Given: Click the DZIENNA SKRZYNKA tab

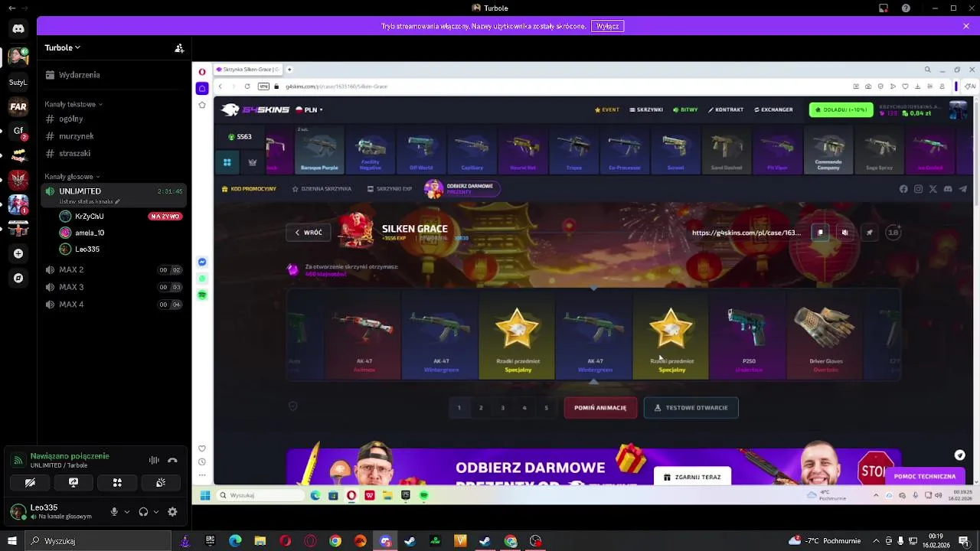Looking at the screenshot, I should coord(322,189).
